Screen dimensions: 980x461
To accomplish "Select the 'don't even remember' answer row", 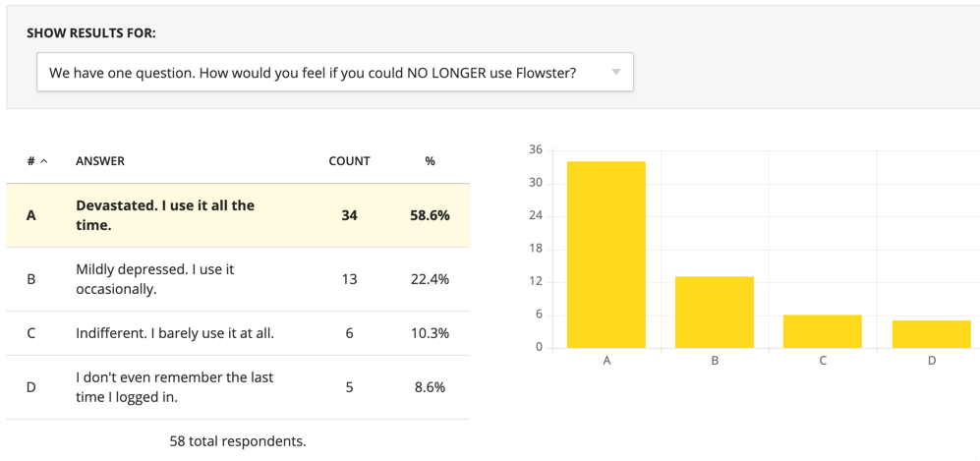I will [238, 387].
